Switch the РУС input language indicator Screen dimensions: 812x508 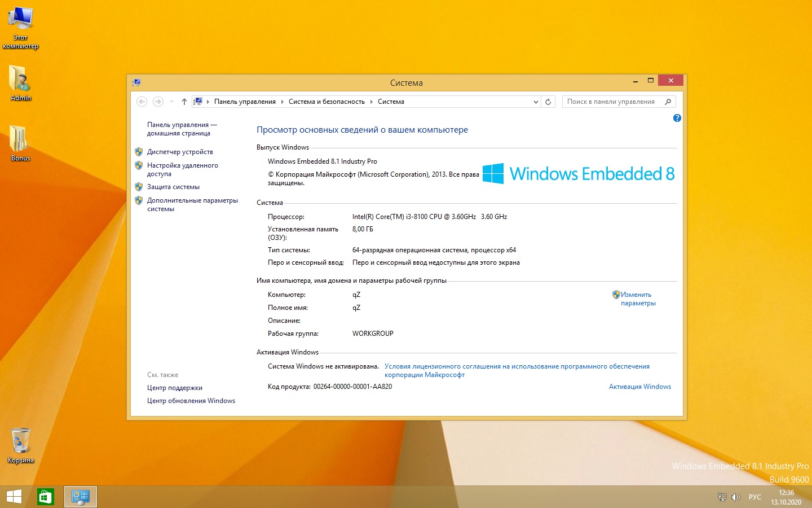pos(754,497)
